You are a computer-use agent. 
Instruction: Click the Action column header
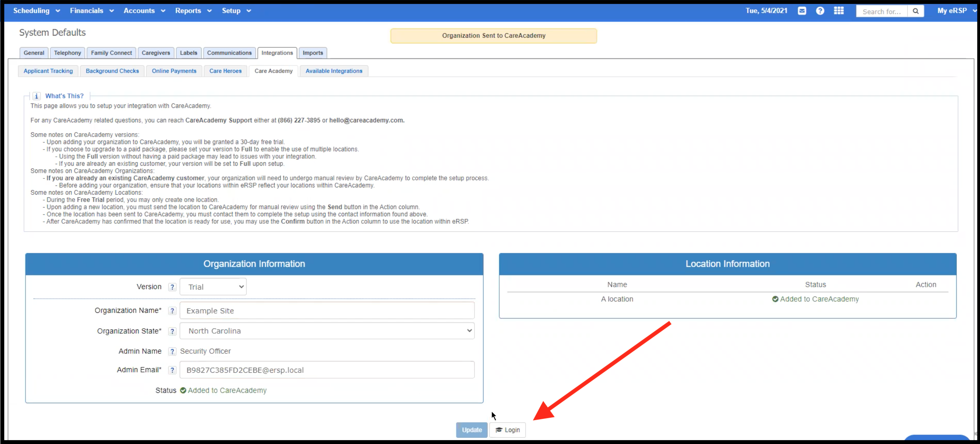[926, 285]
